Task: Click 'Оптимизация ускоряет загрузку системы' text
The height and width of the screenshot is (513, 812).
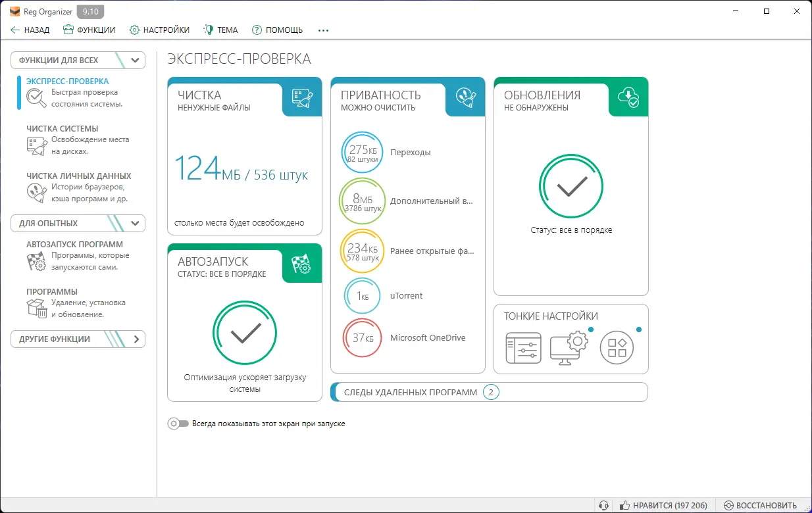Action: point(245,383)
